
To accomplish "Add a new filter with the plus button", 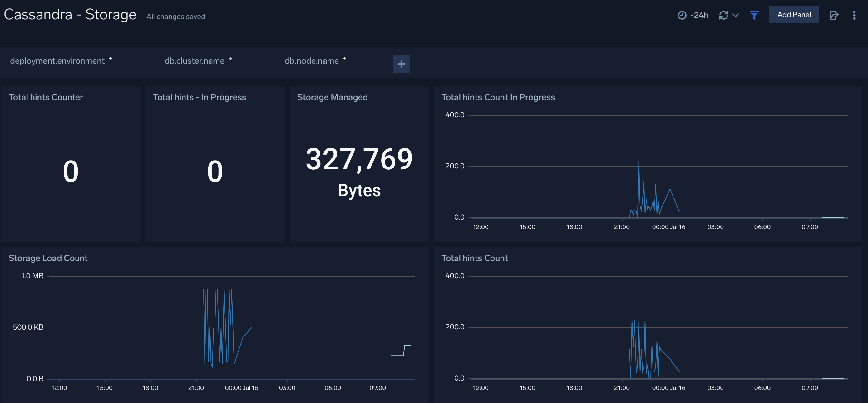I will 401,64.
